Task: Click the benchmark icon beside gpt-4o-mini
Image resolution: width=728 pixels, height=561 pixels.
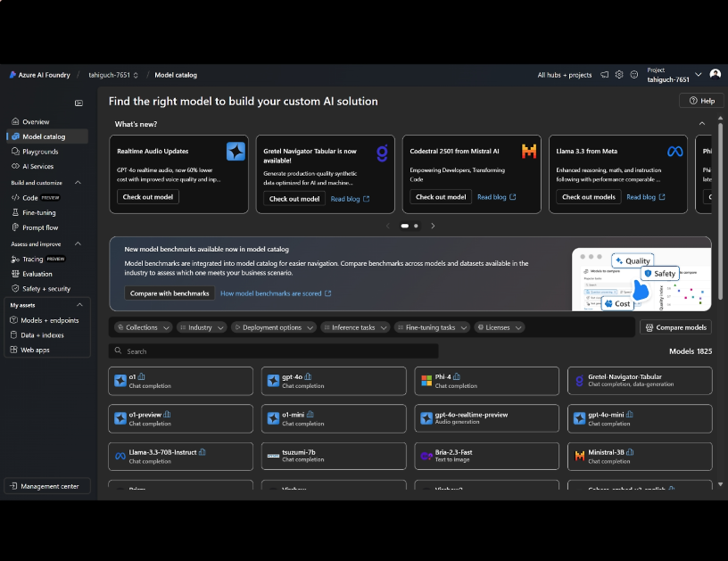Action: [629, 415]
